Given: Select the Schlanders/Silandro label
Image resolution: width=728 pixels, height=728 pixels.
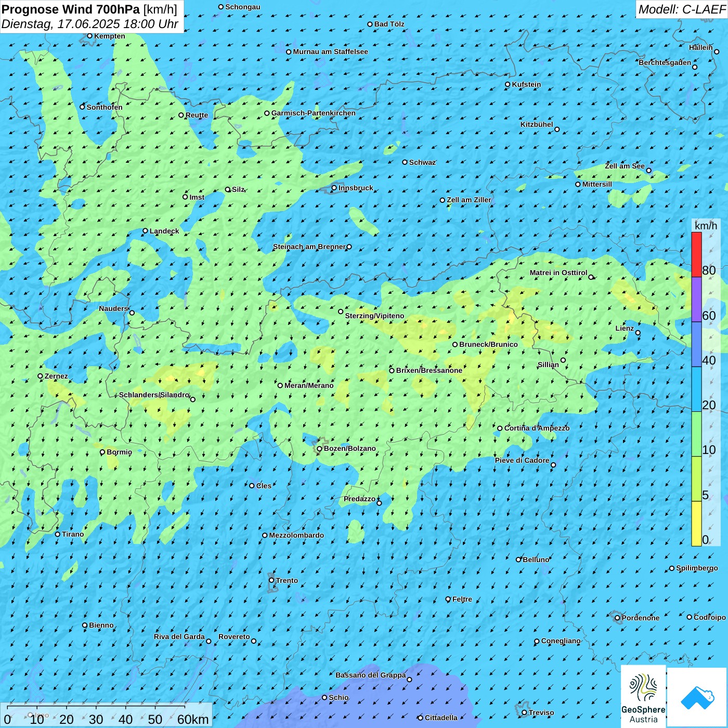Looking at the screenshot, I should point(154,395).
